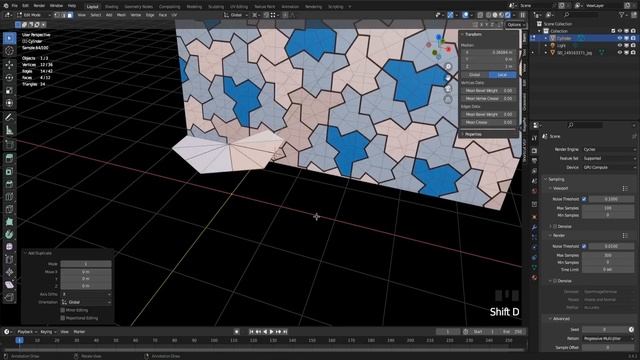Click the Local button in Transform panel
640x360 pixels.
pyautogui.click(x=502, y=75)
